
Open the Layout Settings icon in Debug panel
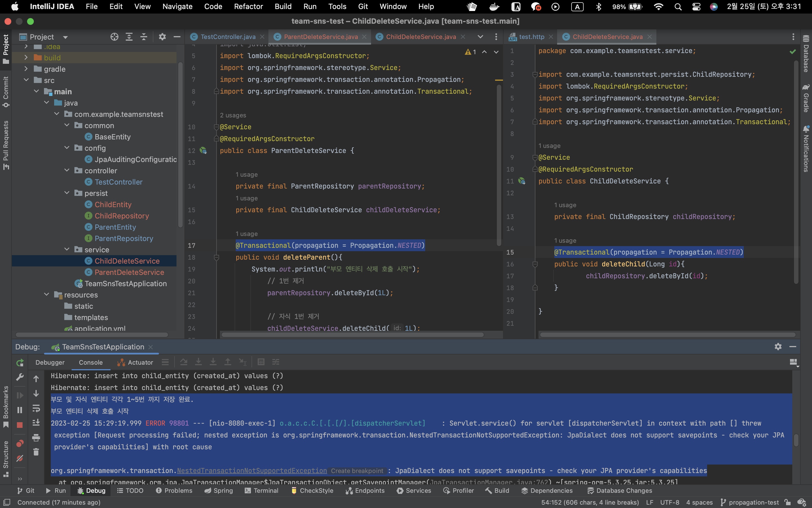click(794, 362)
